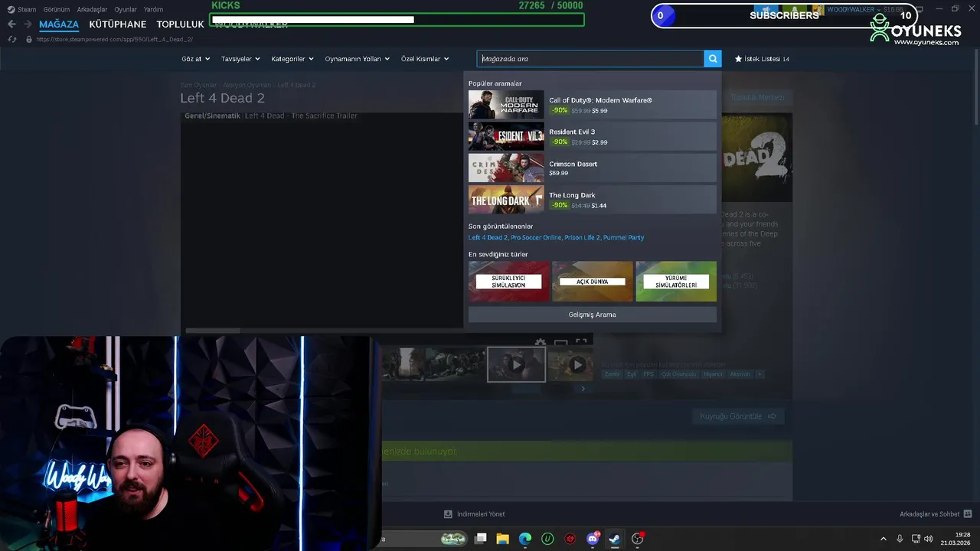Open network settings tray icon

tap(916, 539)
